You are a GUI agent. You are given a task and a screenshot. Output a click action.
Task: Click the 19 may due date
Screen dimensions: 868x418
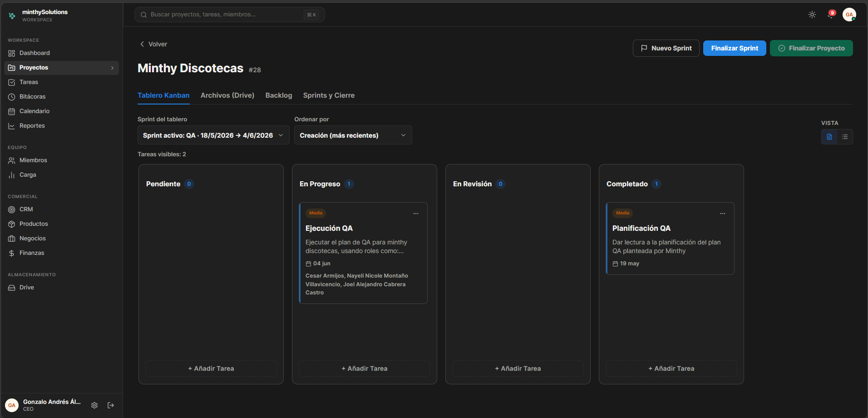(x=626, y=264)
